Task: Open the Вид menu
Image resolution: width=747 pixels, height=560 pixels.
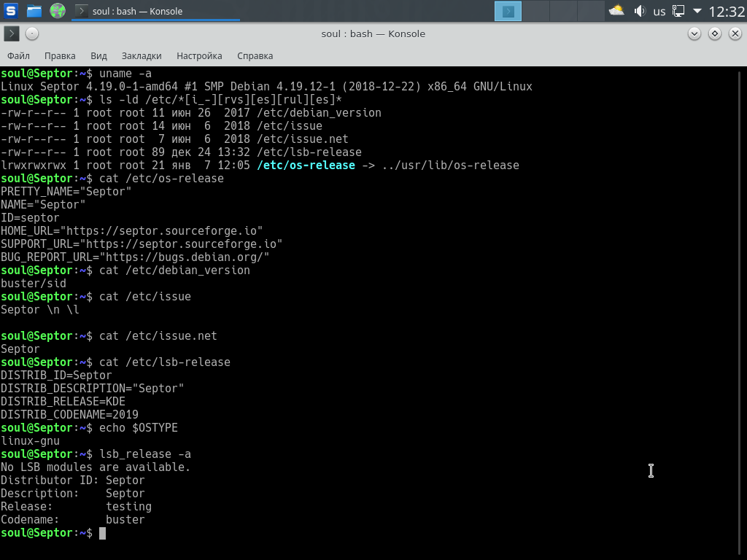Action: (98, 55)
